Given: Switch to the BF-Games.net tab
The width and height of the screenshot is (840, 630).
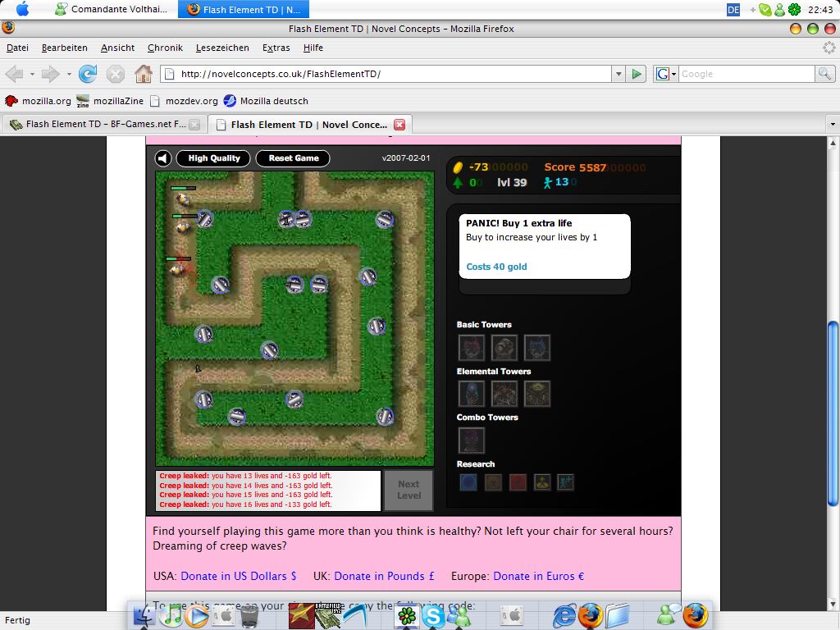Looking at the screenshot, I should tap(104, 125).
